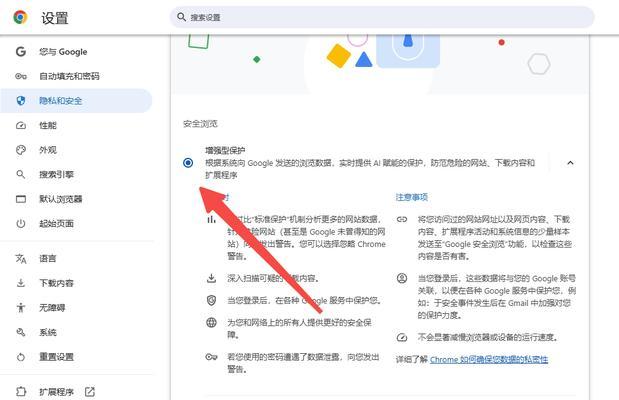Click the power icon for 起始页面
The image size is (619, 400).
[21, 223]
